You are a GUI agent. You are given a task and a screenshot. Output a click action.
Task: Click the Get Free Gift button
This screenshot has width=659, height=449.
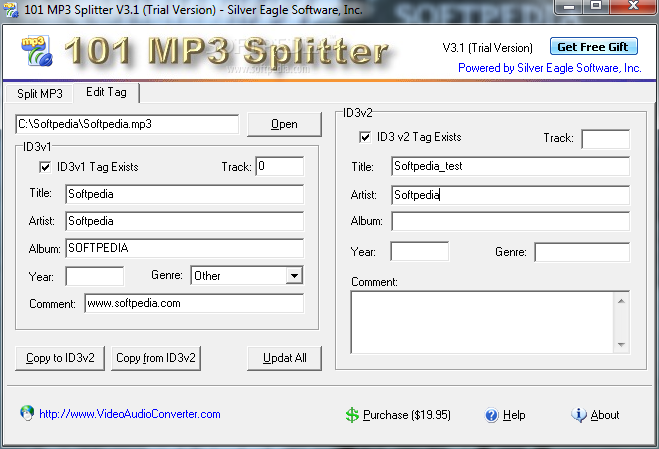click(x=593, y=47)
